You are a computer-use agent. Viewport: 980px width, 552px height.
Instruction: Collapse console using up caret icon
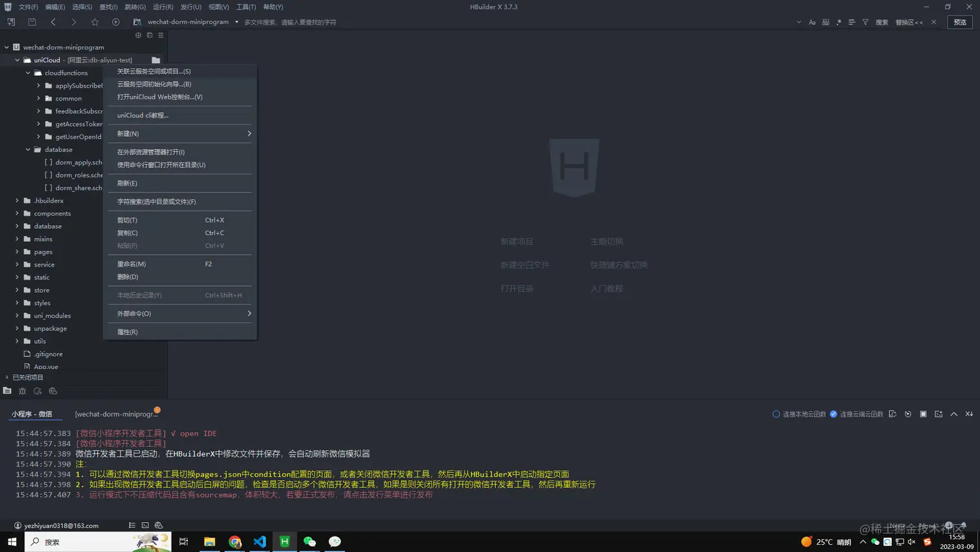pyautogui.click(x=954, y=414)
